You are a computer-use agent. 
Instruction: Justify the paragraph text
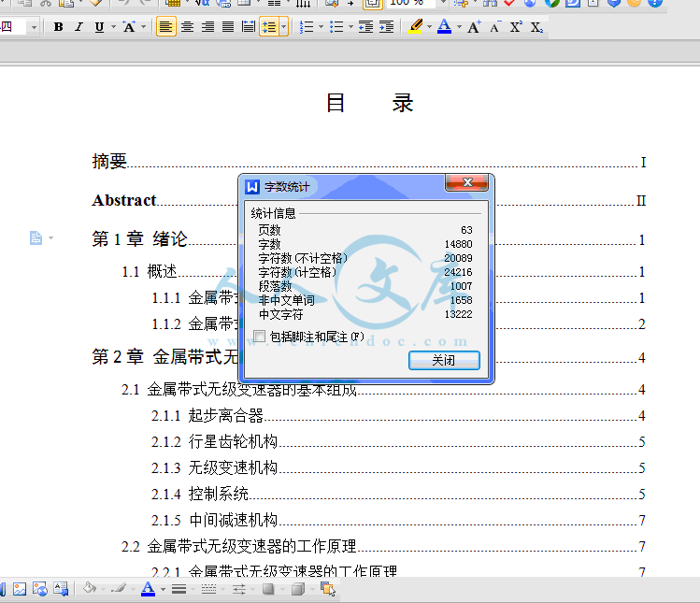click(228, 27)
